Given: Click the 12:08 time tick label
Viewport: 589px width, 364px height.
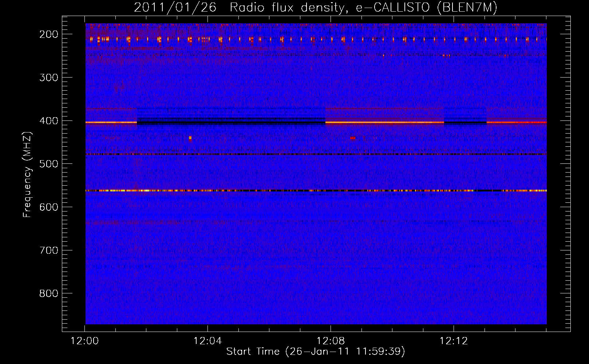Looking at the screenshot, I should [x=331, y=341].
